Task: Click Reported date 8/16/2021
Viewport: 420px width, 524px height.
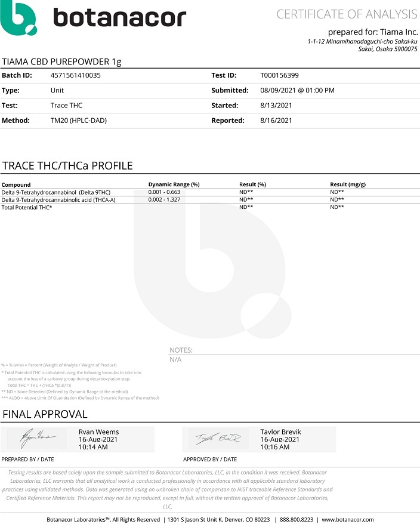Action: (276, 121)
